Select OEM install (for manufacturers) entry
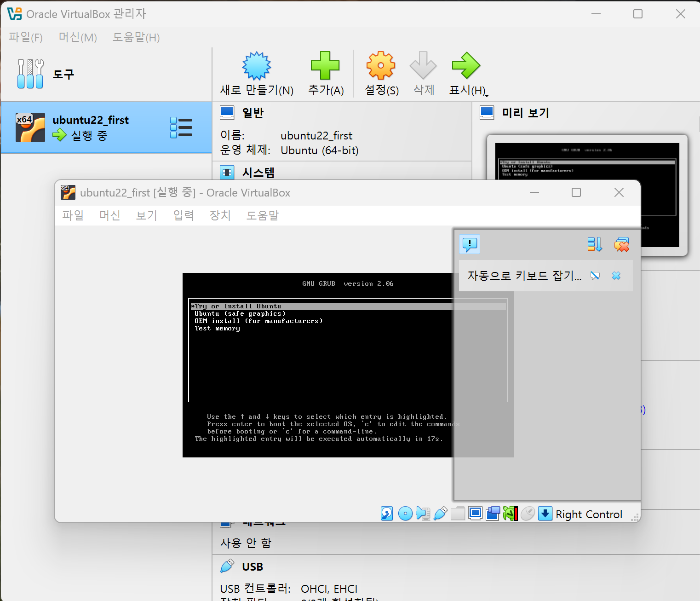 coord(258,321)
